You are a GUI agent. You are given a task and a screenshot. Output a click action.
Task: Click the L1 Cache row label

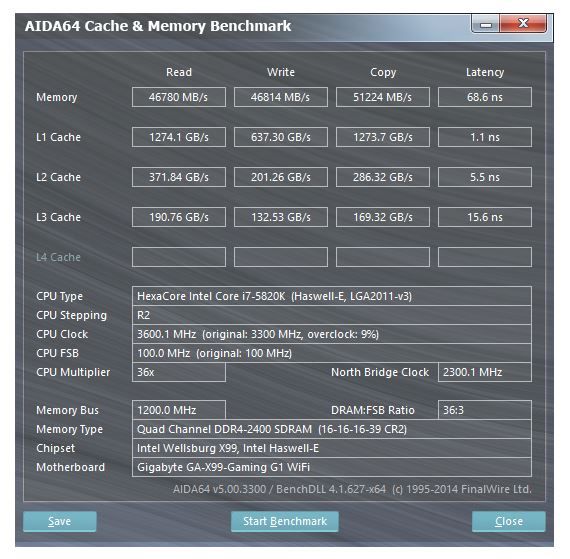(x=58, y=137)
